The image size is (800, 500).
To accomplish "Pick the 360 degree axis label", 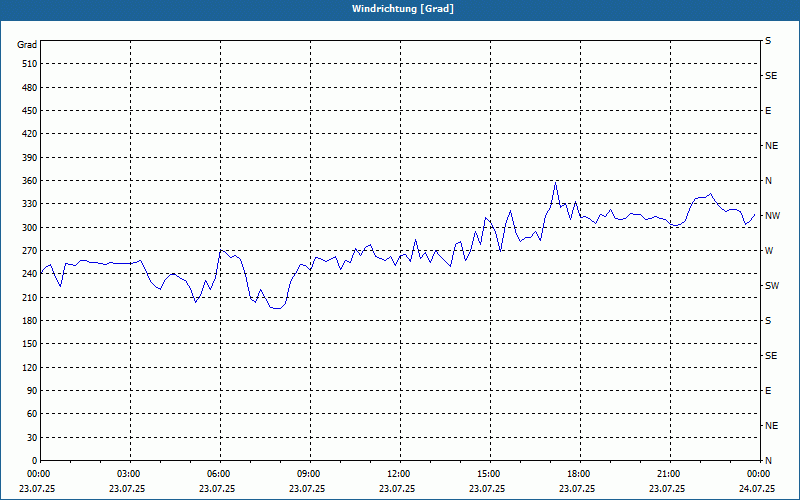I will [x=30, y=181].
